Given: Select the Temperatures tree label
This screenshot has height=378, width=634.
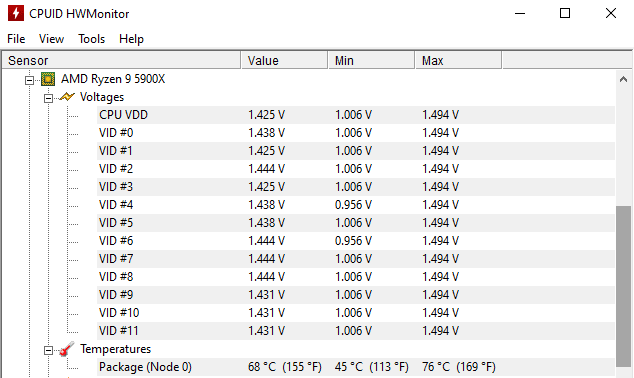Looking at the screenshot, I should [115, 349].
